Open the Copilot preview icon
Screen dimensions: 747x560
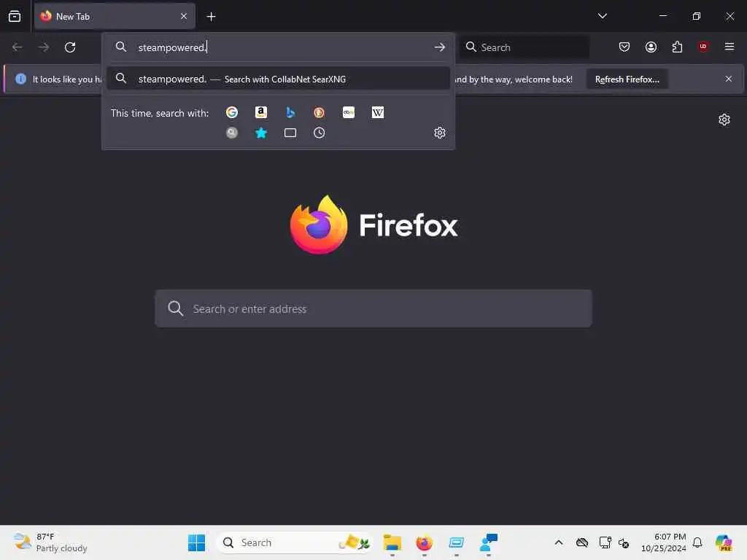click(x=724, y=542)
